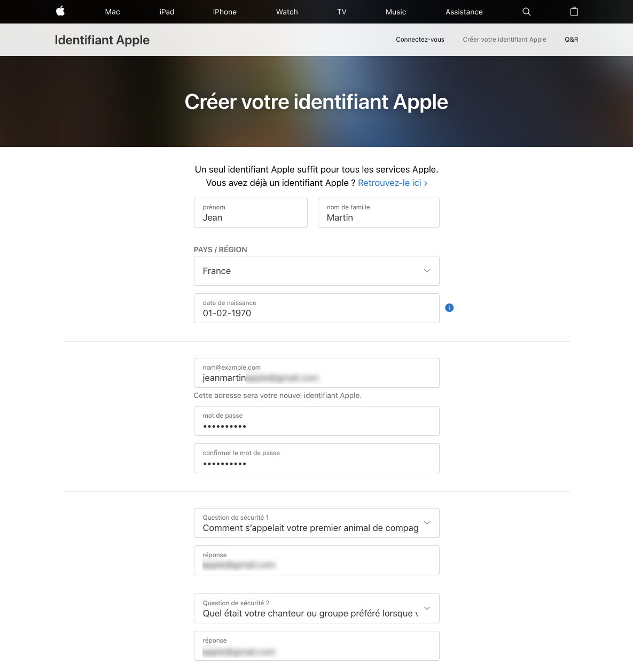Image resolution: width=633 pixels, height=672 pixels.
Task: Click the prénom field containing Jean
Action: coord(251,213)
